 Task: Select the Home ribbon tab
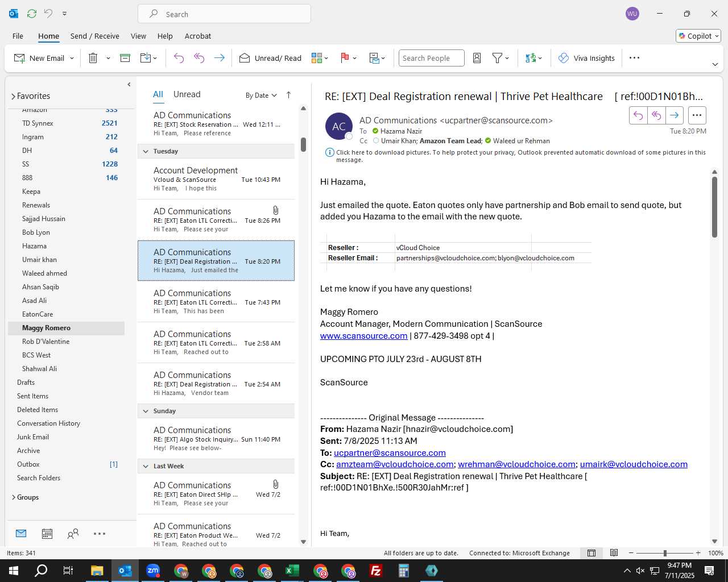[x=48, y=36]
